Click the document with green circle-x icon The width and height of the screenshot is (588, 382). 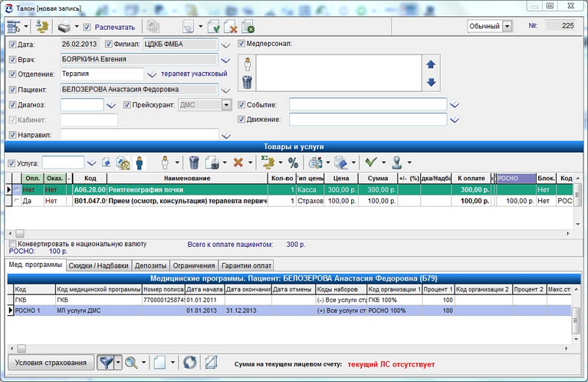[x=248, y=27]
